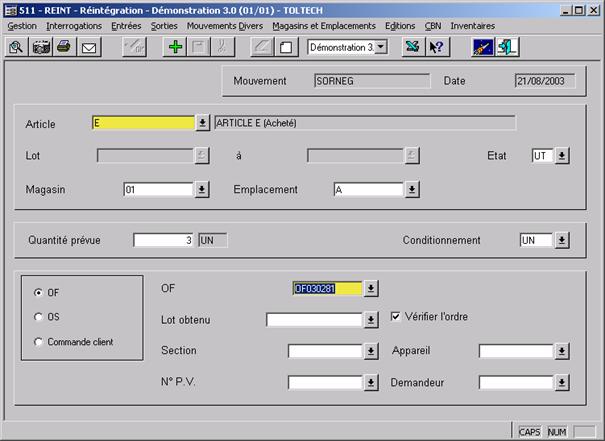Viewport: 605px width, 441px height.
Task: Click the camera icon in toolbar
Action: [40, 47]
